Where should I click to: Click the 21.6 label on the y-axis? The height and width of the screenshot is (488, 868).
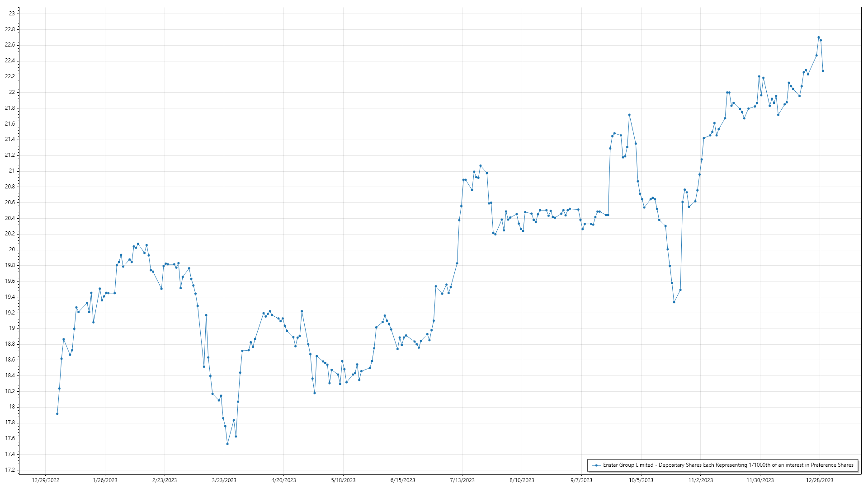10,124
